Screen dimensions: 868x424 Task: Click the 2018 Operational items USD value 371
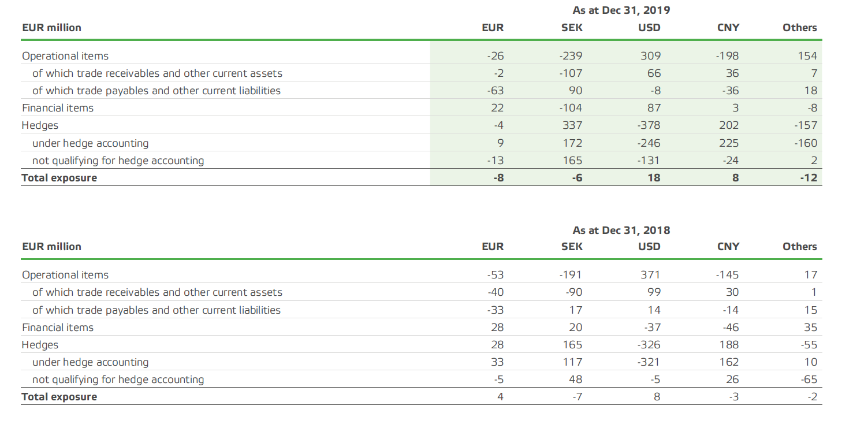651,275
